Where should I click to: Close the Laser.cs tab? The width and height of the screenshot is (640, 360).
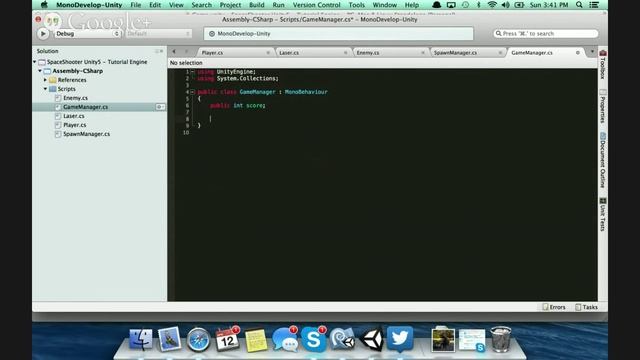(346, 53)
